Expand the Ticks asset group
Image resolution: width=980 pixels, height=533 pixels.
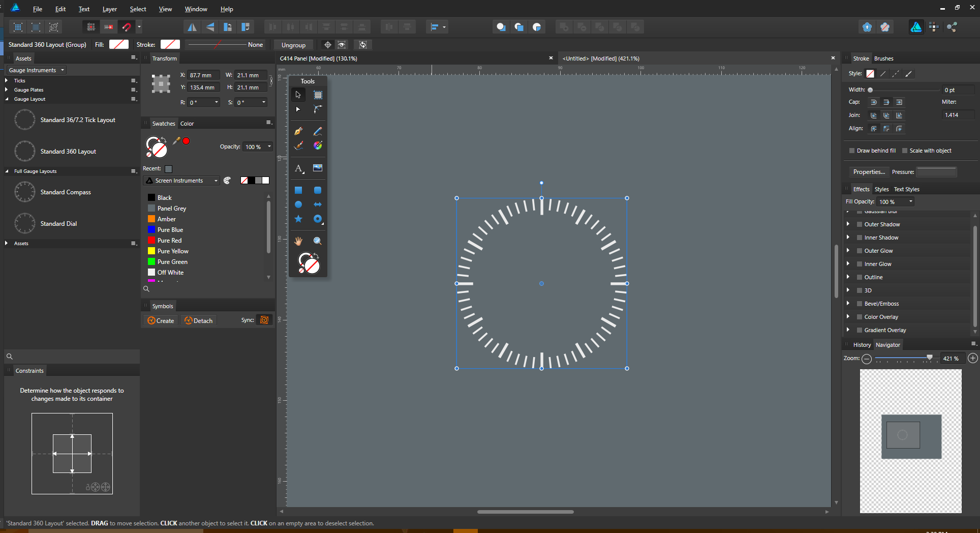click(7, 80)
